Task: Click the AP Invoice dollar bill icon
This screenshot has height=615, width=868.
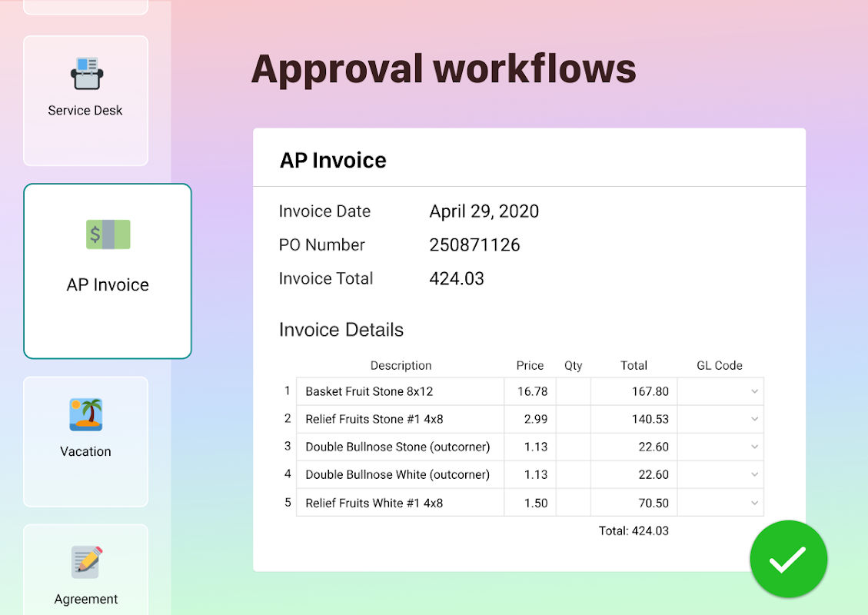Action: tap(108, 234)
